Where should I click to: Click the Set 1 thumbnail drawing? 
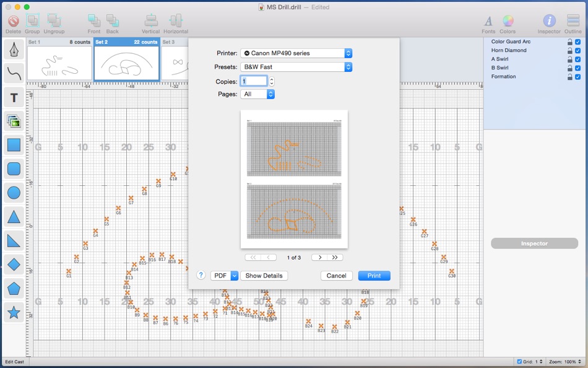point(59,63)
